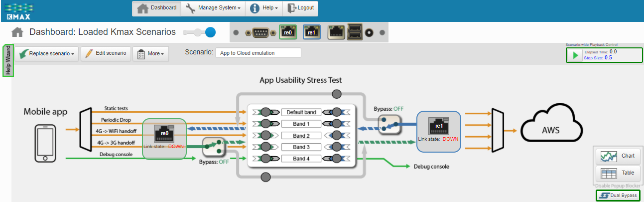Click the round power jack icon
Screen dimensions: 644x202
pyautogui.click(x=370, y=33)
